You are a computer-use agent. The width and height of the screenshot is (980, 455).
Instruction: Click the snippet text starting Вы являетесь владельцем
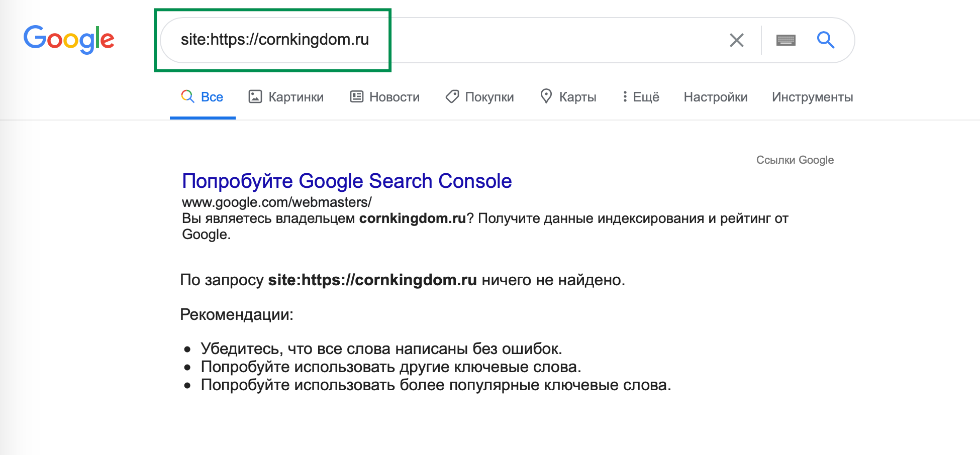click(484, 218)
